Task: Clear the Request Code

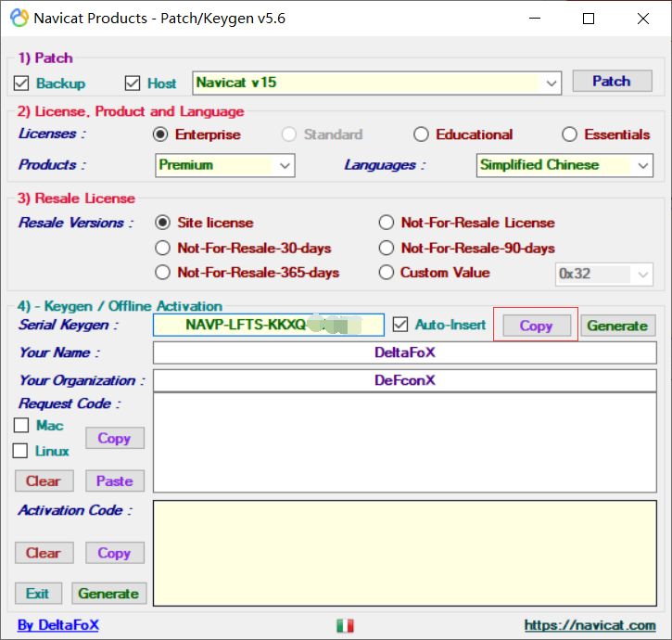Action: coord(44,480)
